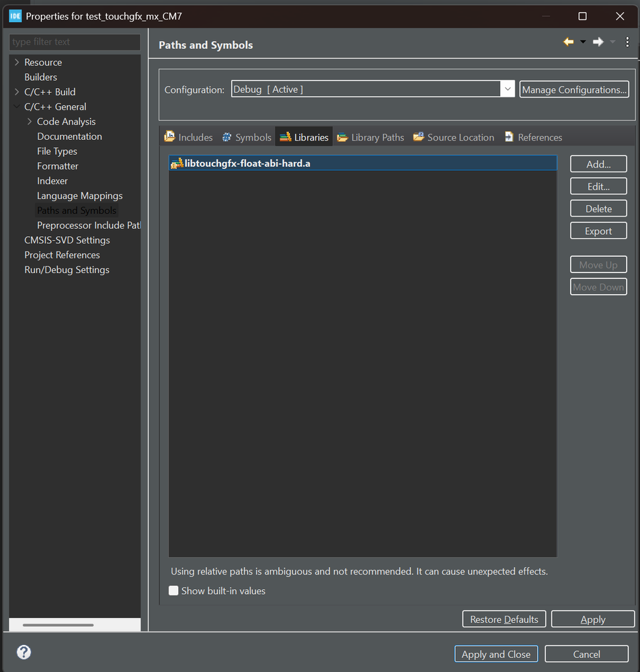
Task: Click the back navigation arrow icon
Action: (569, 42)
